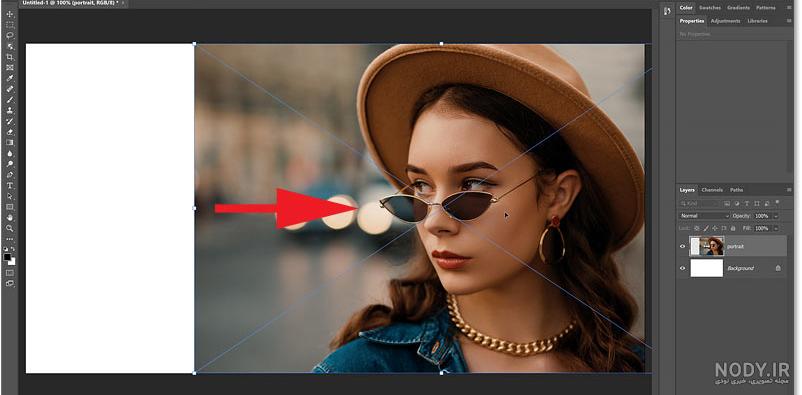This screenshot has height=395, width=802.
Task: Toggle lock transparent pixels in the Layers panel
Action: pyautogui.click(x=697, y=228)
